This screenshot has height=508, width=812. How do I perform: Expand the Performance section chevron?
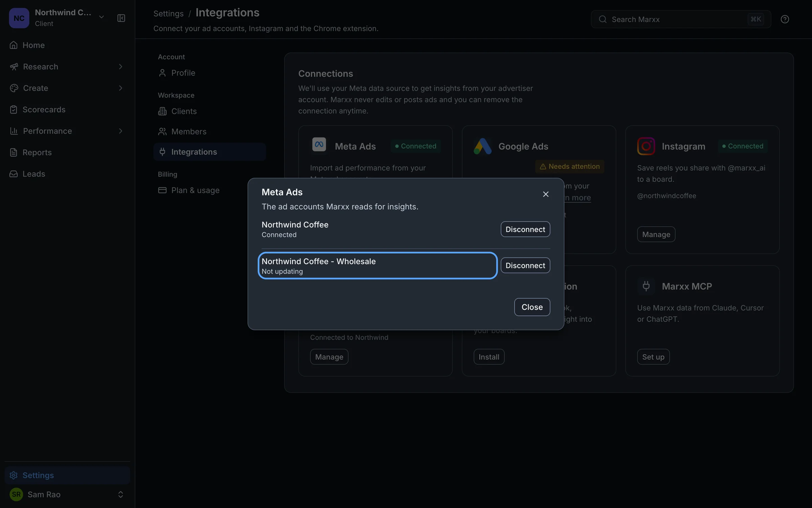click(120, 131)
